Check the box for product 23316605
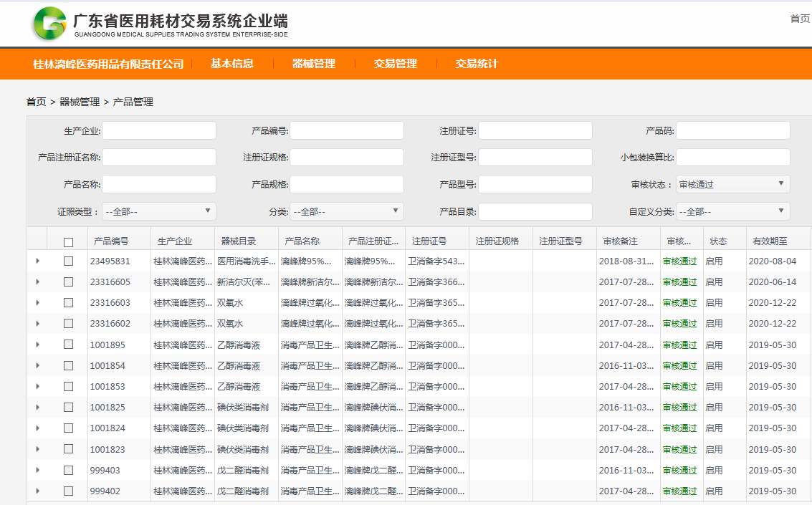This screenshot has height=505, width=812. point(68,282)
